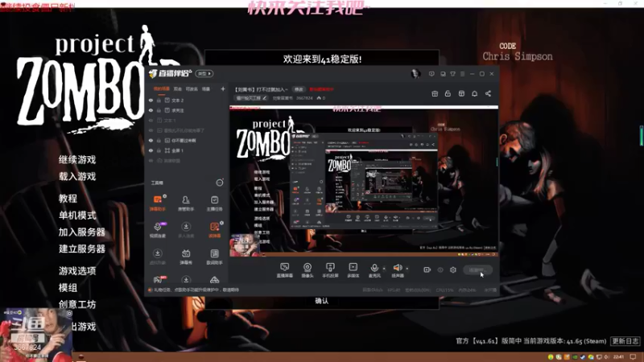Select the 你不要过来啊 source row
This screenshot has width=644, height=362.
(x=187, y=140)
